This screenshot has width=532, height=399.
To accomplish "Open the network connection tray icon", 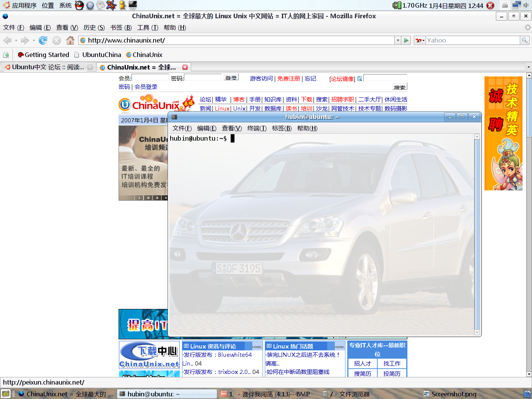I will 516,5.
